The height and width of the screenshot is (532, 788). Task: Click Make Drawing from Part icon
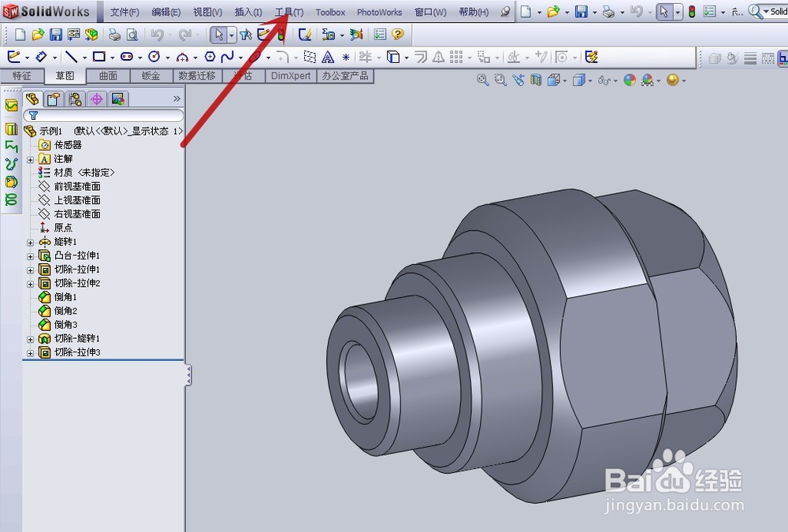[73, 34]
